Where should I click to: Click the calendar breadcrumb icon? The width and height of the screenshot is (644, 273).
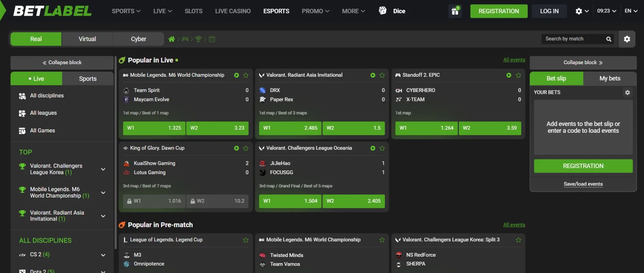click(212, 39)
